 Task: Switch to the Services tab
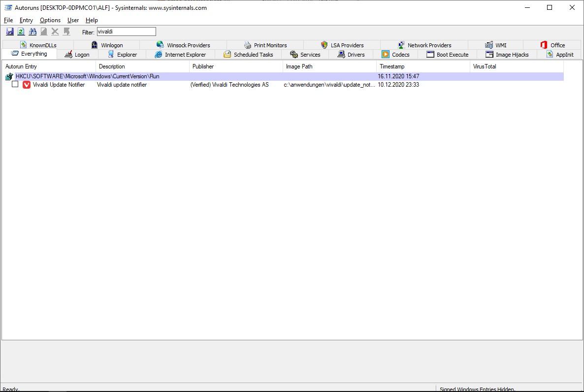[305, 54]
